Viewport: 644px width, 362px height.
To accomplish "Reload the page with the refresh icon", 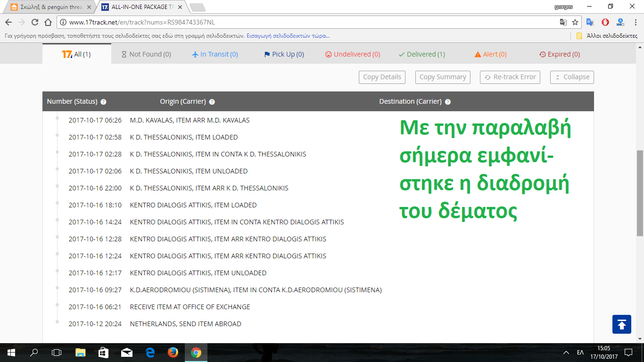I will 34,22.
